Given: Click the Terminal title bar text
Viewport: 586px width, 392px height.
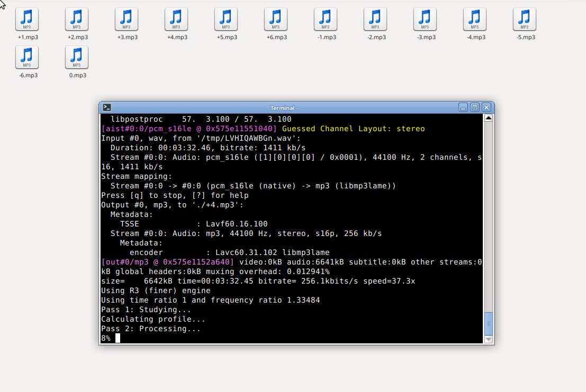Looking at the screenshot, I should [284, 108].
